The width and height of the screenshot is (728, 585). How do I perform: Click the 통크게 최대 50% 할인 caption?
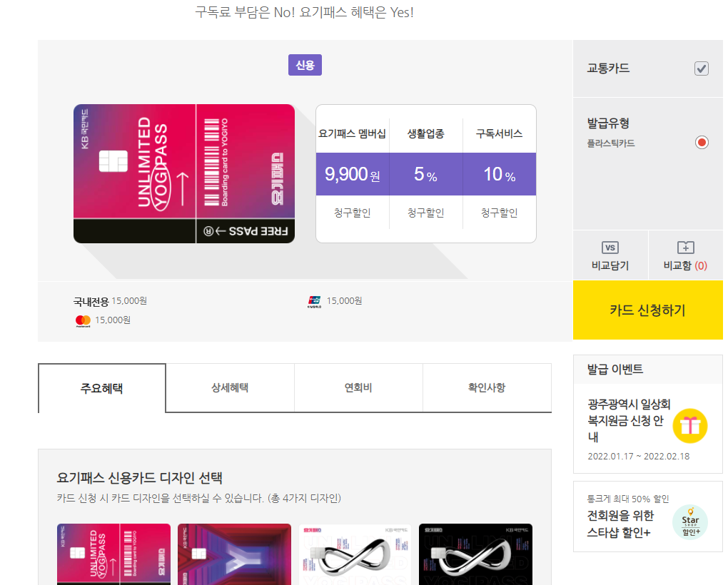627,499
